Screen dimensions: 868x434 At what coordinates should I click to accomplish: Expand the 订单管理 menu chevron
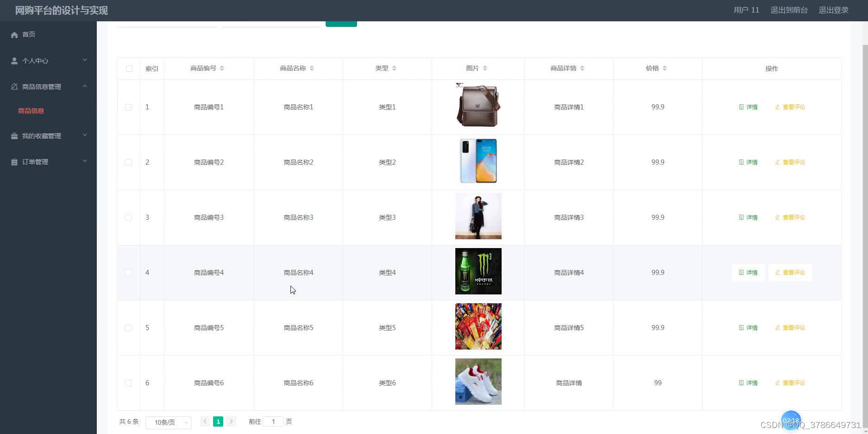point(85,161)
